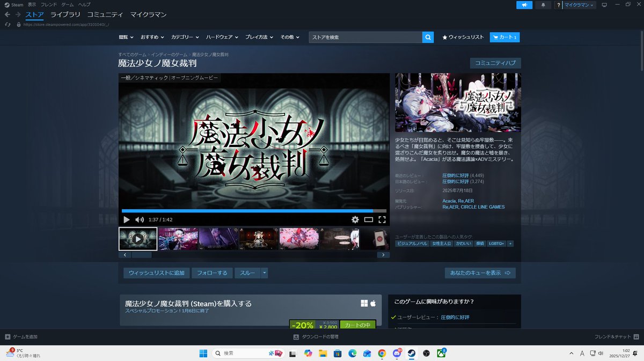The width and height of the screenshot is (644, 361).
Task: Switch to the ライブラリ tab
Action: (x=65, y=14)
